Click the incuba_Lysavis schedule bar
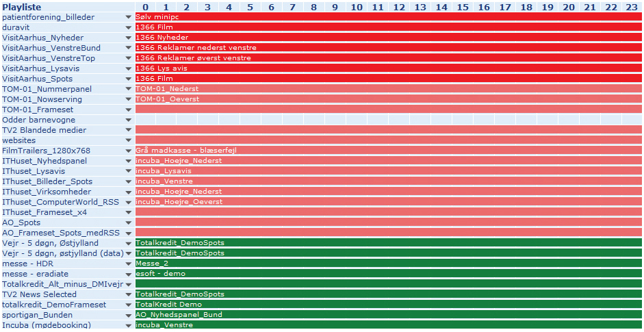Screen dimensions: 644x332 (389, 171)
